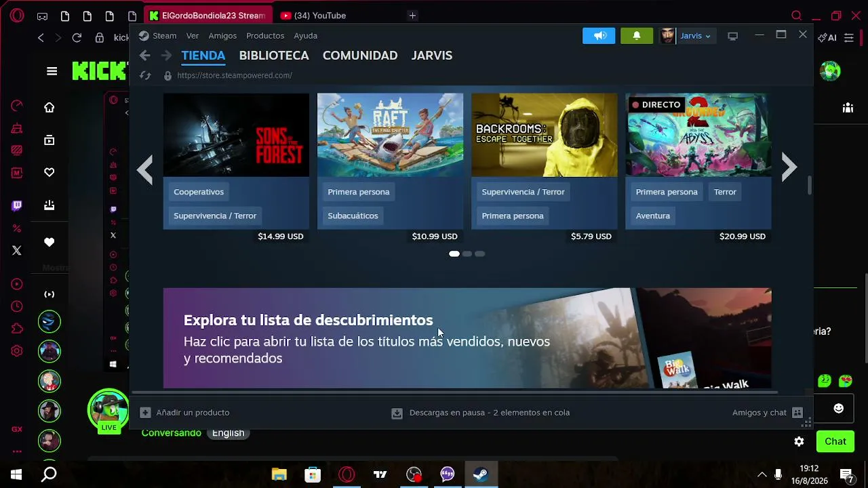The height and width of the screenshot is (488, 868).
Task: Select second carousel page dot
Action: [467, 253]
